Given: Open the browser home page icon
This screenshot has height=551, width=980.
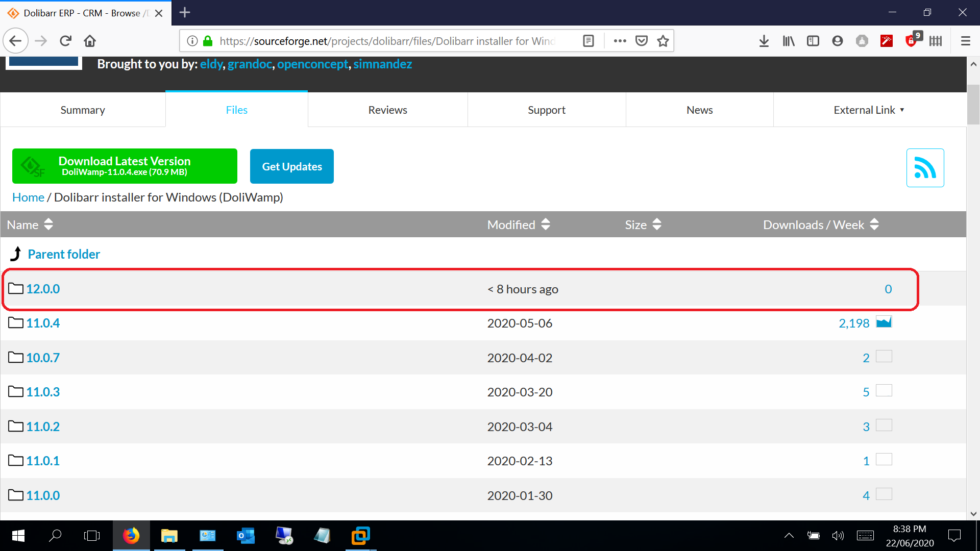Looking at the screenshot, I should (x=90, y=41).
